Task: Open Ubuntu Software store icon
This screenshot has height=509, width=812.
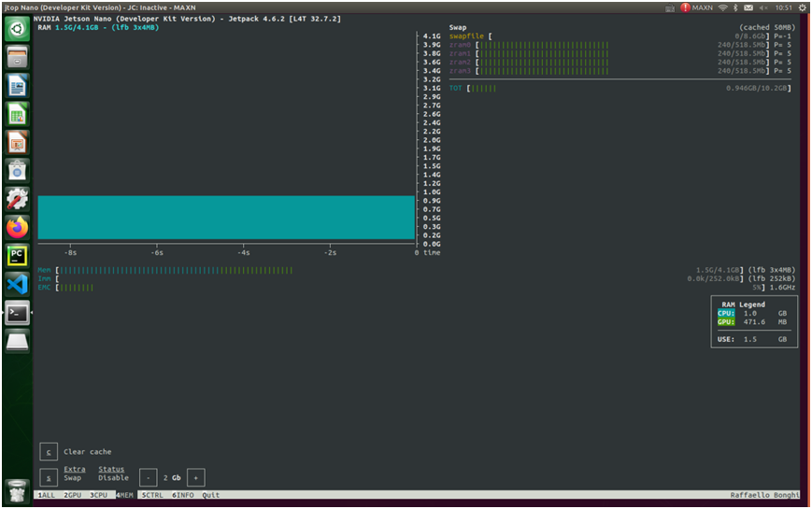Action: (17, 170)
